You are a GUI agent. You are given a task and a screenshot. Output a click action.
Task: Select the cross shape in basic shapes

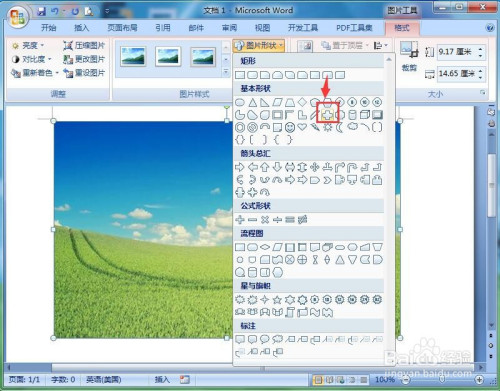[327, 115]
